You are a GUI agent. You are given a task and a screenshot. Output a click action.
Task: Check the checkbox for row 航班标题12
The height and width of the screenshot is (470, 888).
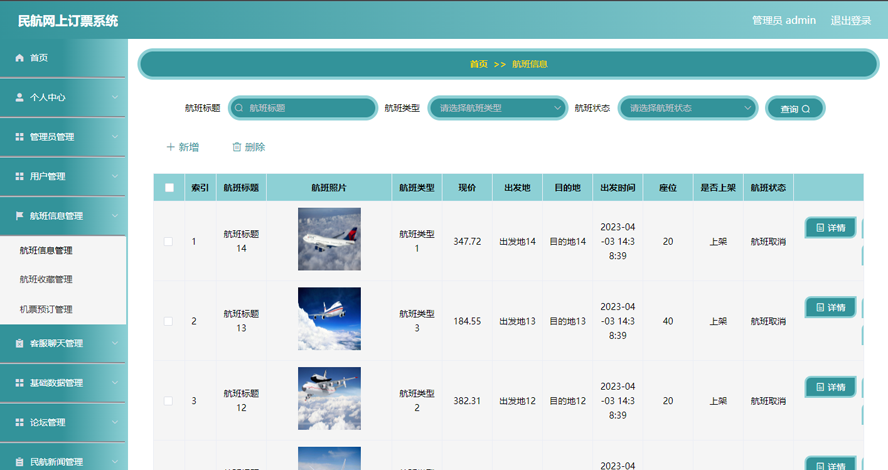click(168, 401)
